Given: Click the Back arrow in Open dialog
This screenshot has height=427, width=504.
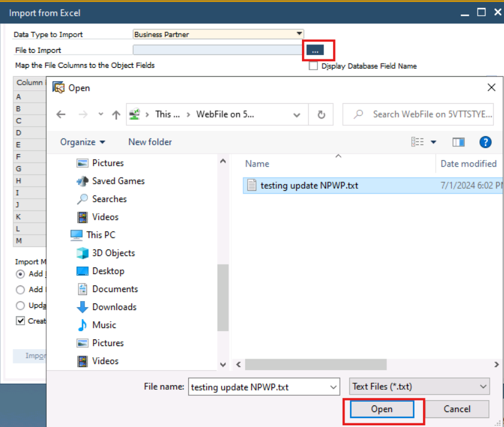Looking at the screenshot, I should point(61,114).
